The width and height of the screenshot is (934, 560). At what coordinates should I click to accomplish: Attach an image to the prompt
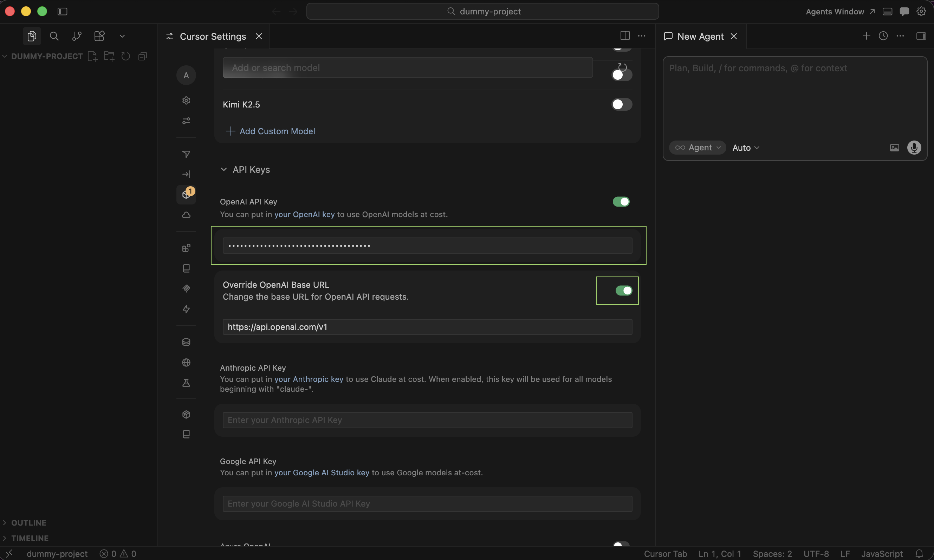(894, 148)
